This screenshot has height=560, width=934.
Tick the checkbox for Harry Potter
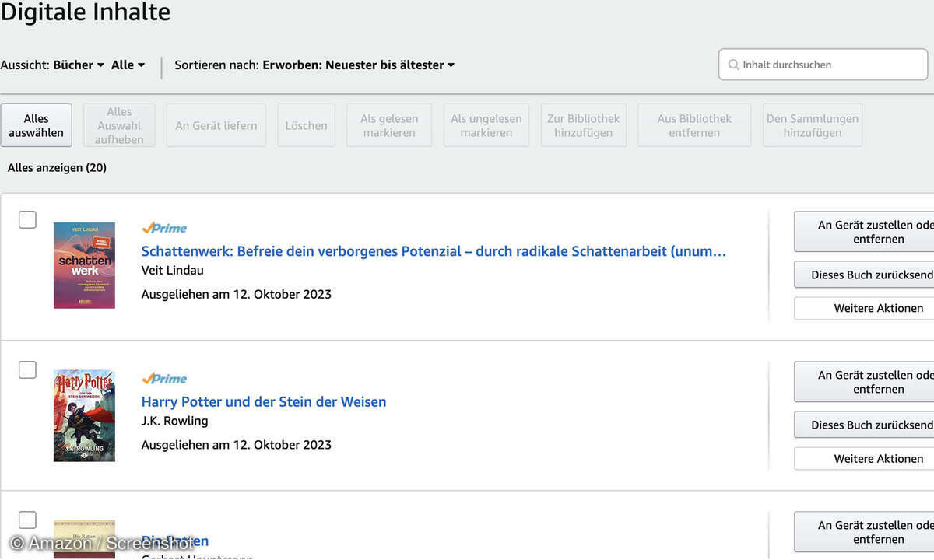click(x=27, y=369)
